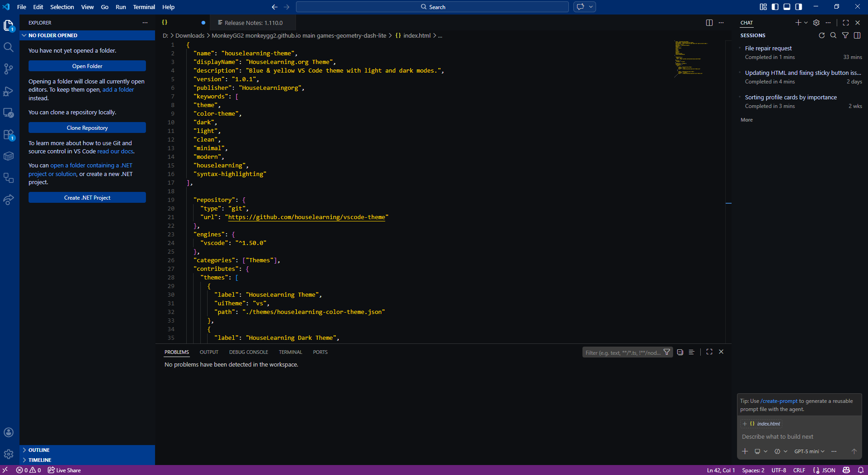868x475 pixels.
Task: Toggle problems filter options funnel
Action: [x=667, y=352]
